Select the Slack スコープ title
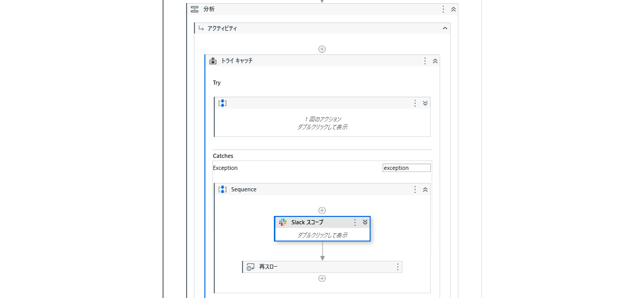Viewport: 644px width, 298px height. click(307, 222)
